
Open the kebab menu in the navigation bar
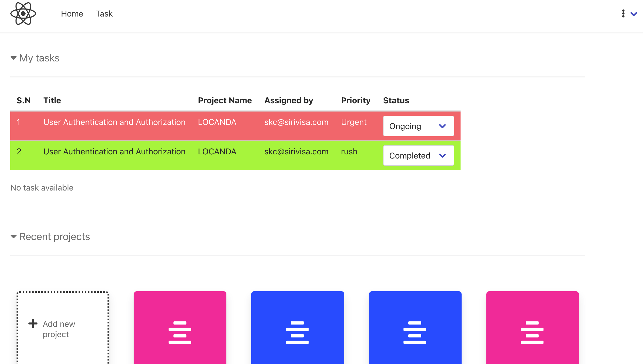[x=623, y=14]
